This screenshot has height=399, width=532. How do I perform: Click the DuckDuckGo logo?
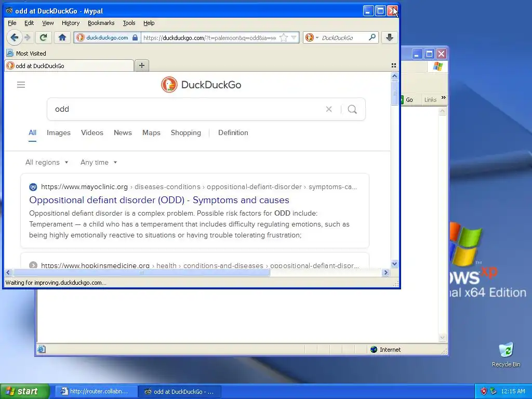[201, 85]
